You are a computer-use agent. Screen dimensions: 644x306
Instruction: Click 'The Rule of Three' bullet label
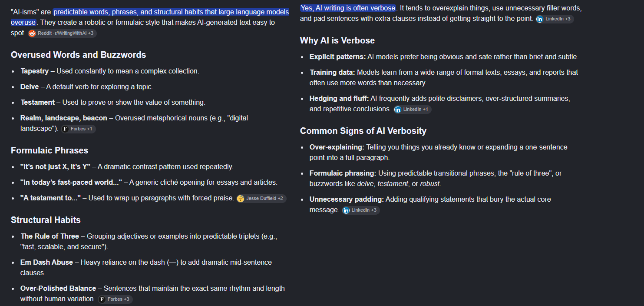point(50,236)
